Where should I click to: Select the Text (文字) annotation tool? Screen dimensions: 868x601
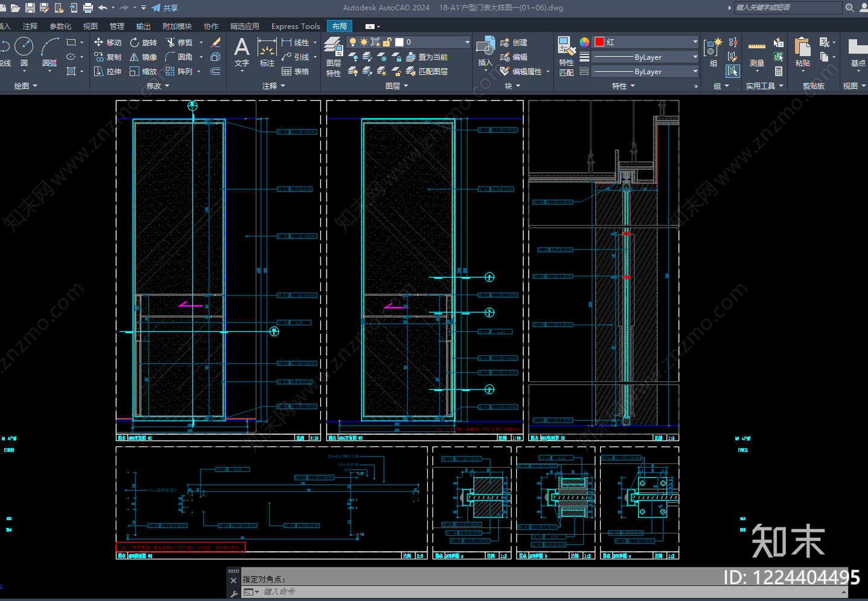242,52
